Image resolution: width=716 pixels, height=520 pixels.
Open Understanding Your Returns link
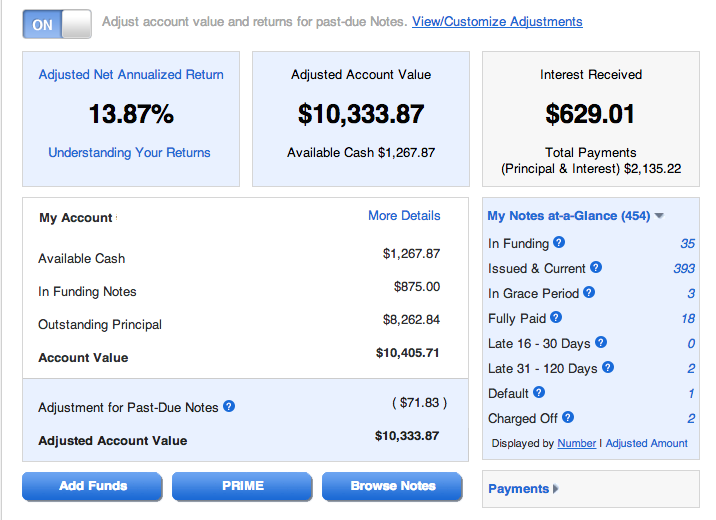[129, 152]
